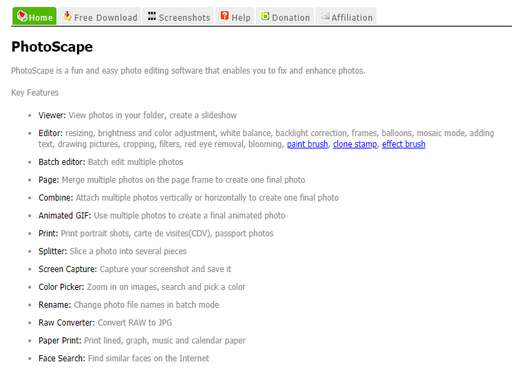Select the Donation tab
523x375 pixels.
tap(285, 16)
